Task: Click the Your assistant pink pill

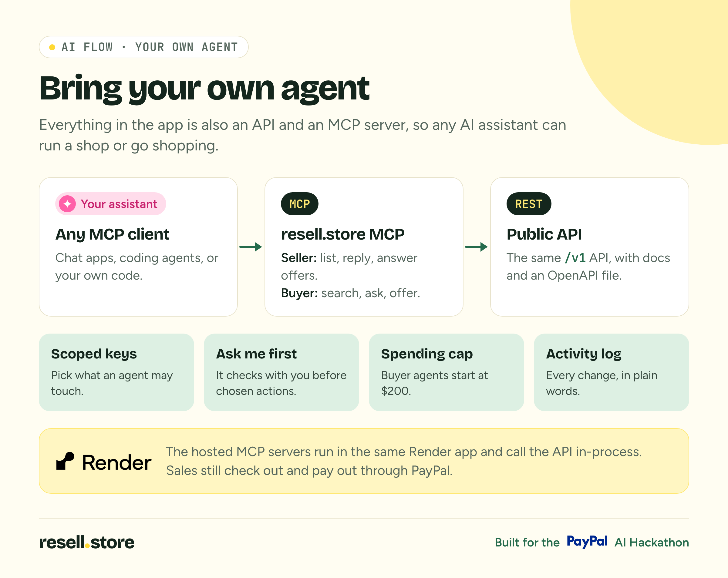Action: tap(111, 204)
